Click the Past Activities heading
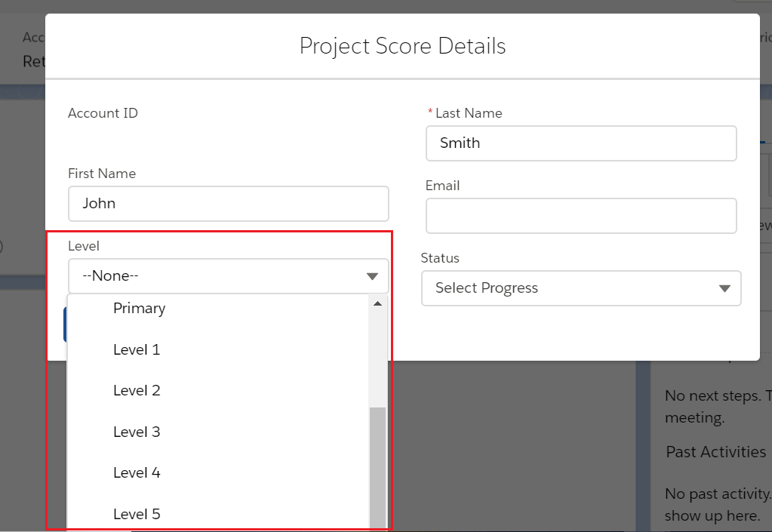The height and width of the screenshot is (532, 772). coord(715,452)
